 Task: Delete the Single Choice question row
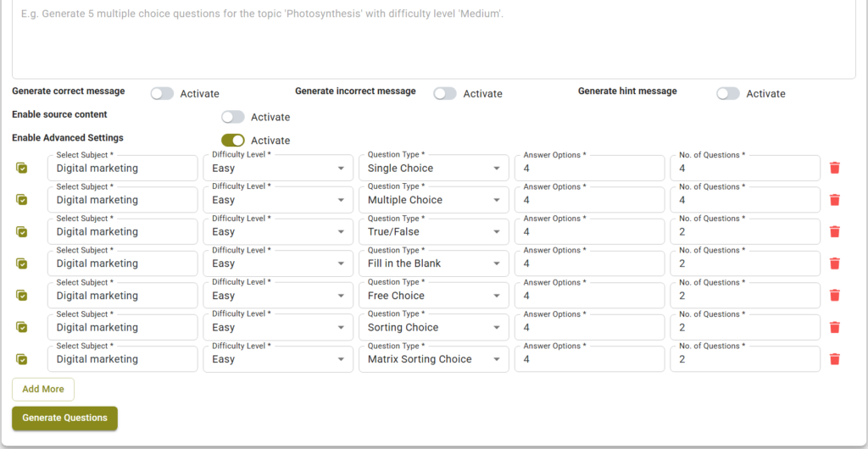[x=835, y=168]
